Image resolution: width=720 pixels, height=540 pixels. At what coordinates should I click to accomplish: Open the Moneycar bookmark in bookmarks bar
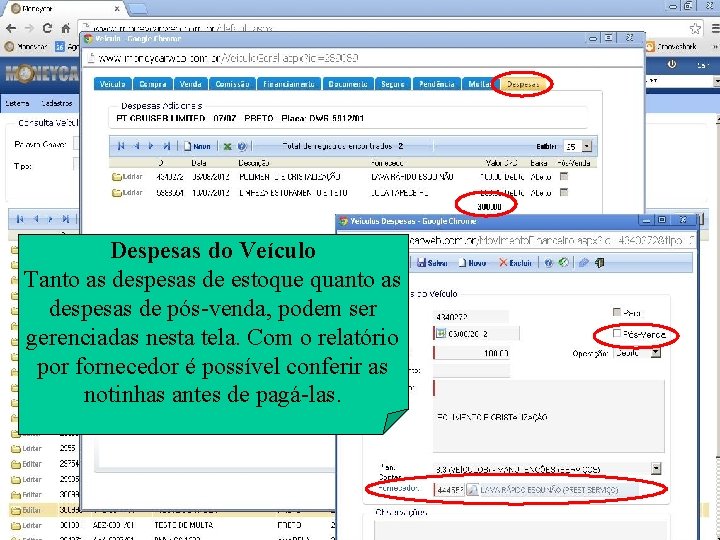(26, 46)
